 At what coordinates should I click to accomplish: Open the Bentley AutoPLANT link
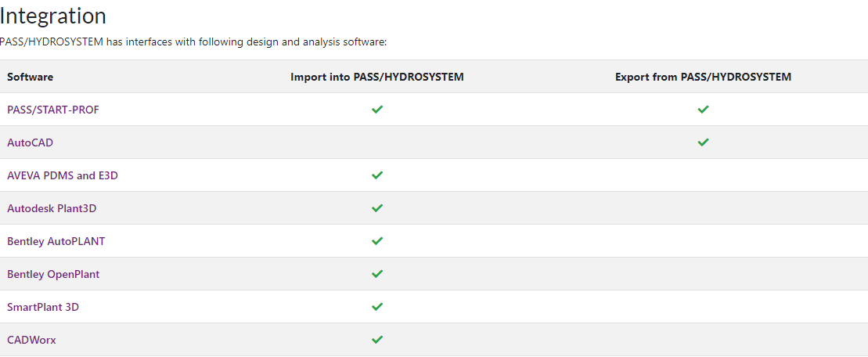click(56, 241)
